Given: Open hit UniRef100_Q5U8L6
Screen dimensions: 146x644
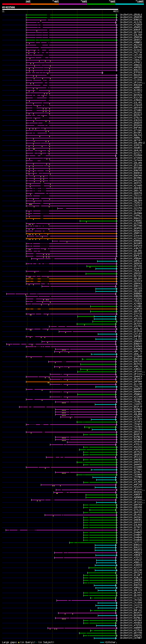Looking at the screenshot, I should click(x=131, y=15).
